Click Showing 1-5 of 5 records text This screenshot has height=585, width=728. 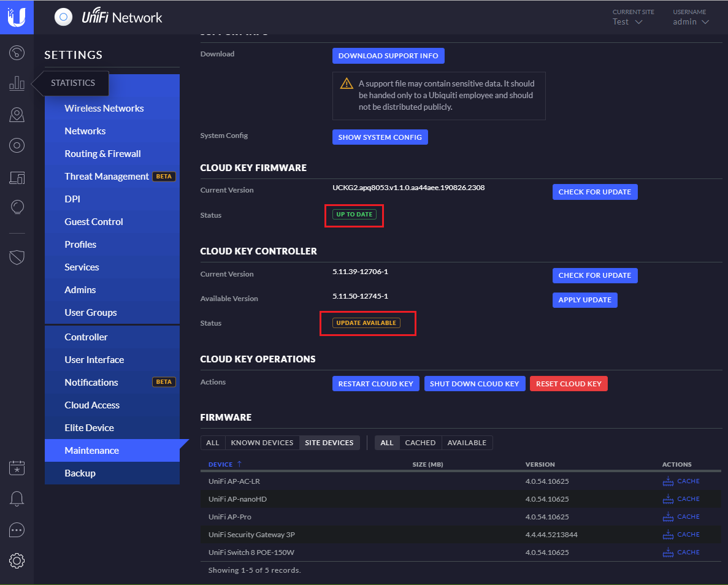(x=255, y=570)
